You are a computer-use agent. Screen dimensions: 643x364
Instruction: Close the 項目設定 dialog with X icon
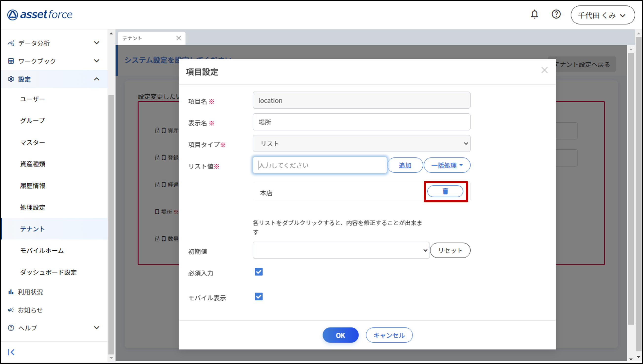pos(544,70)
